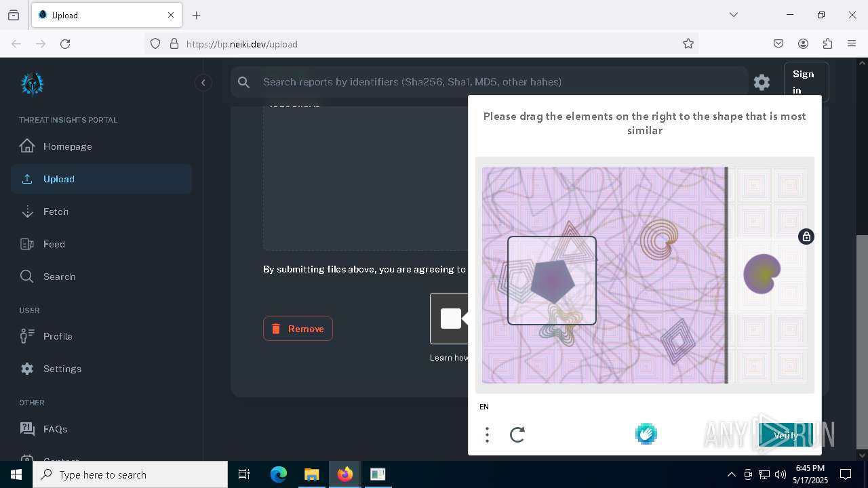Click the brown spiral shape in puzzle
868x488 pixels.
659,239
